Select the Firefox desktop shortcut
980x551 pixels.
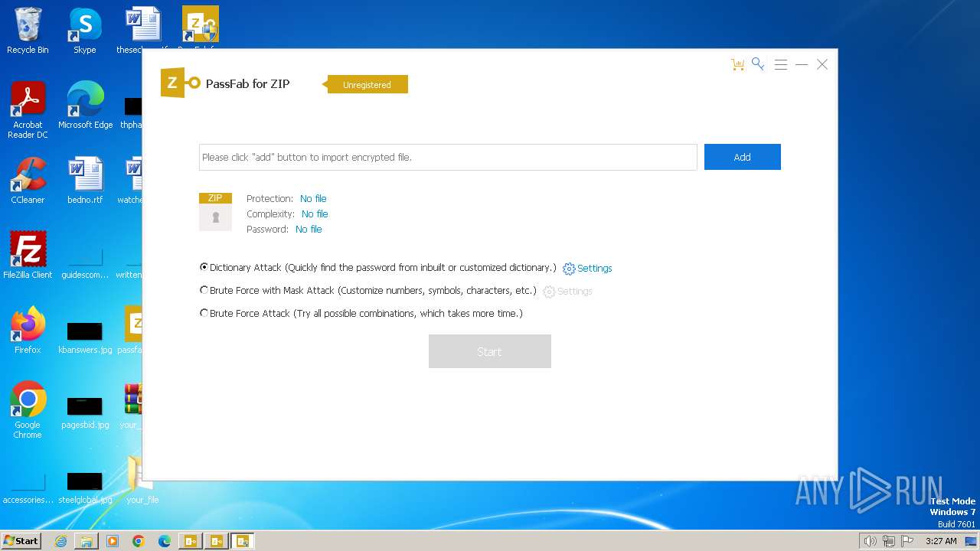point(28,331)
